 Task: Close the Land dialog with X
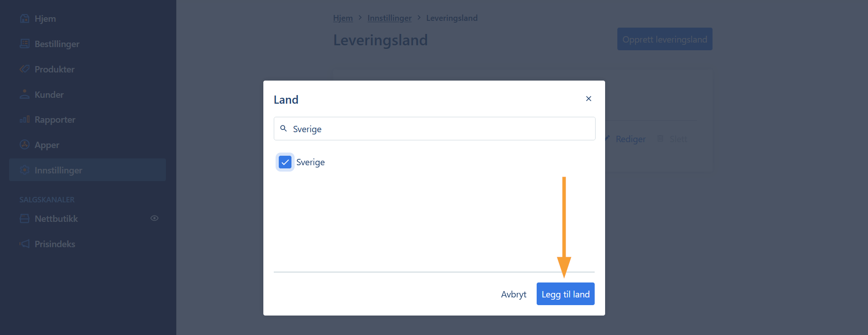[x=588, y=99]
